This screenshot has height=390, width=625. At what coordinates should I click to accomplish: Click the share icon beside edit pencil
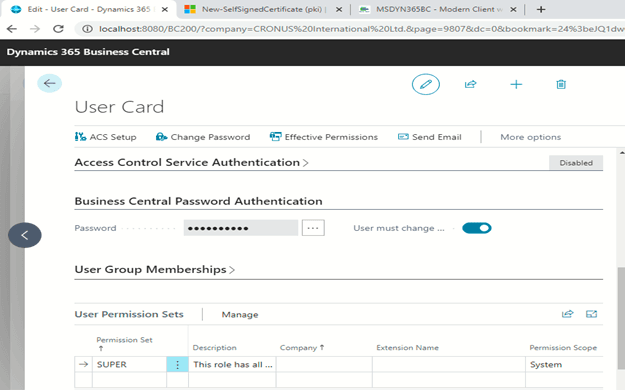click(471, 84)
